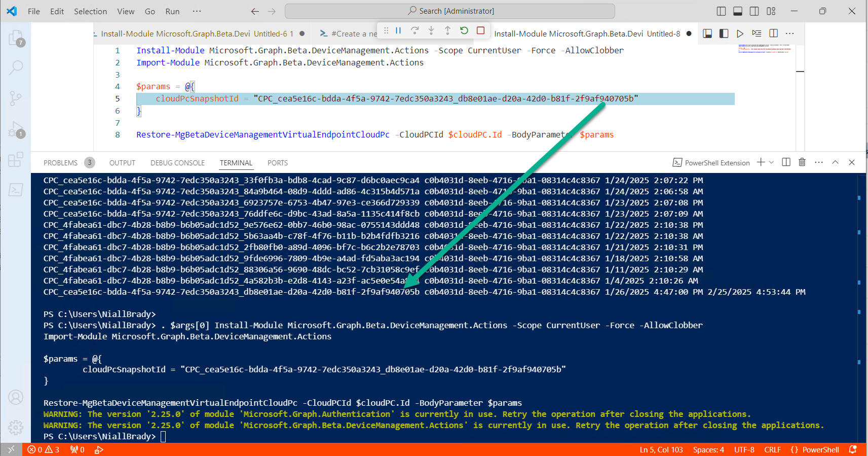This screenshot has width=868, height=456.
Task: Click the terminal input cursor at the prompt
Action: click(x=163, y=436)
